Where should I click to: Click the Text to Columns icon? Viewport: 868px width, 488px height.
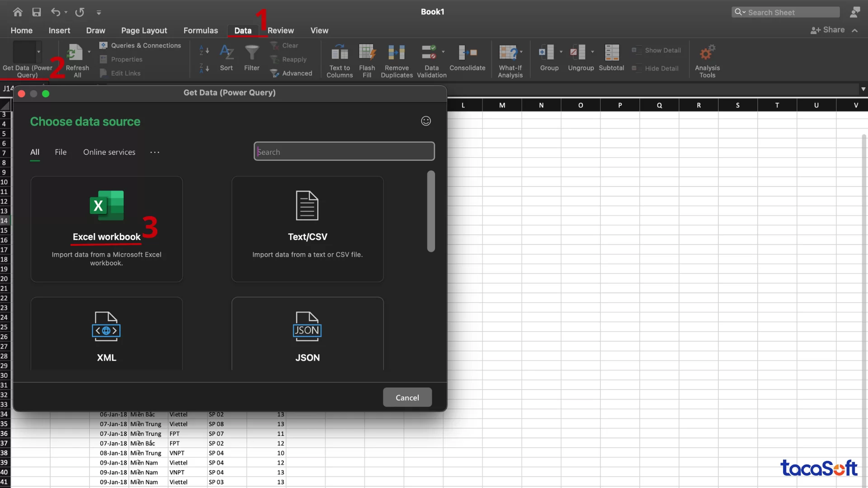(x=340, y=53)
